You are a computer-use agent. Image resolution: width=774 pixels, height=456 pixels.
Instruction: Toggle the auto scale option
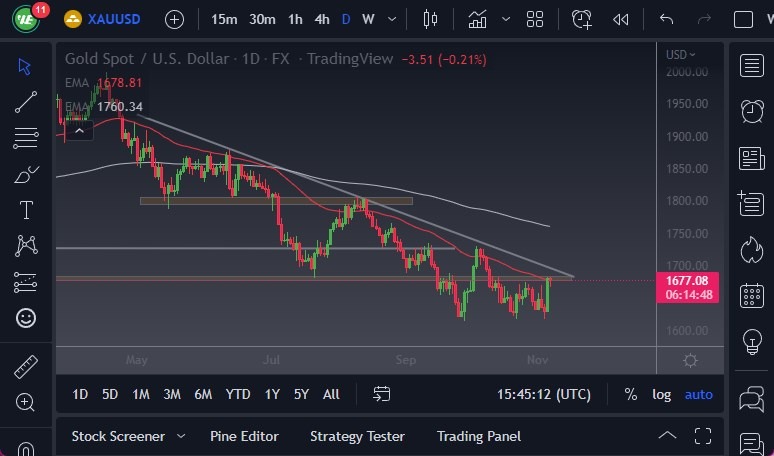click(x=698, y=394)
